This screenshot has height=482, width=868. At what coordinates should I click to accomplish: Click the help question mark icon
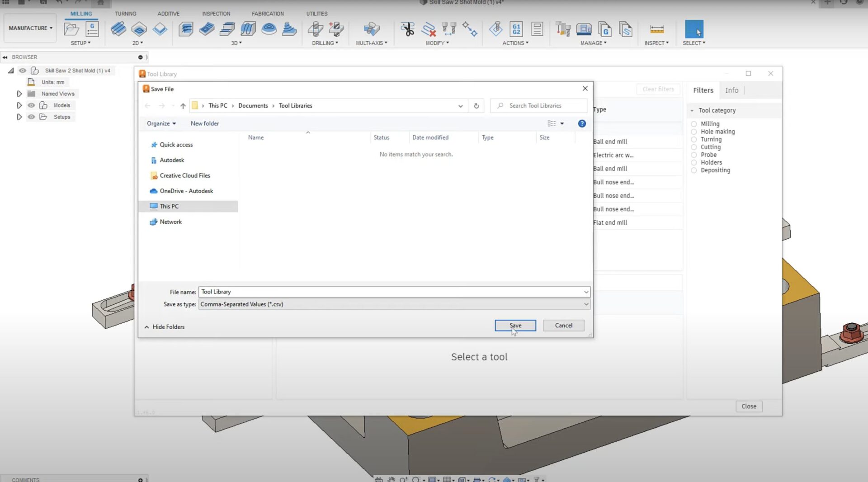582,123
